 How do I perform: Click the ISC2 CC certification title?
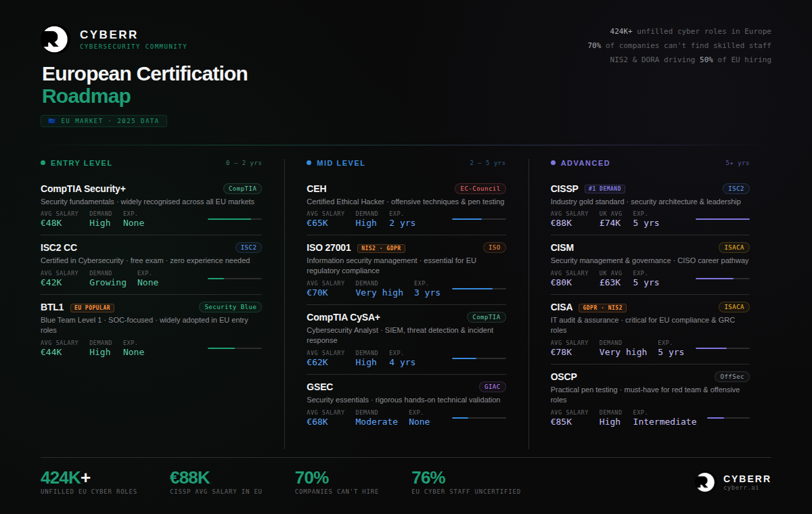point(59,248)
